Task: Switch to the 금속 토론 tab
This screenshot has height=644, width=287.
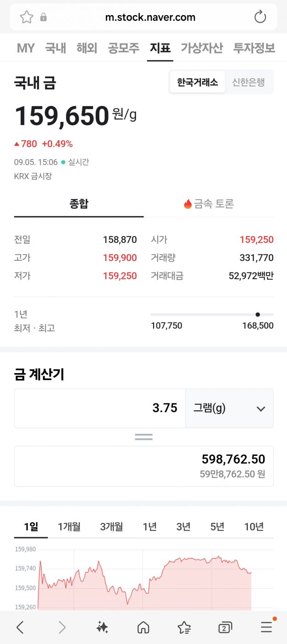Action: point(209,204)
